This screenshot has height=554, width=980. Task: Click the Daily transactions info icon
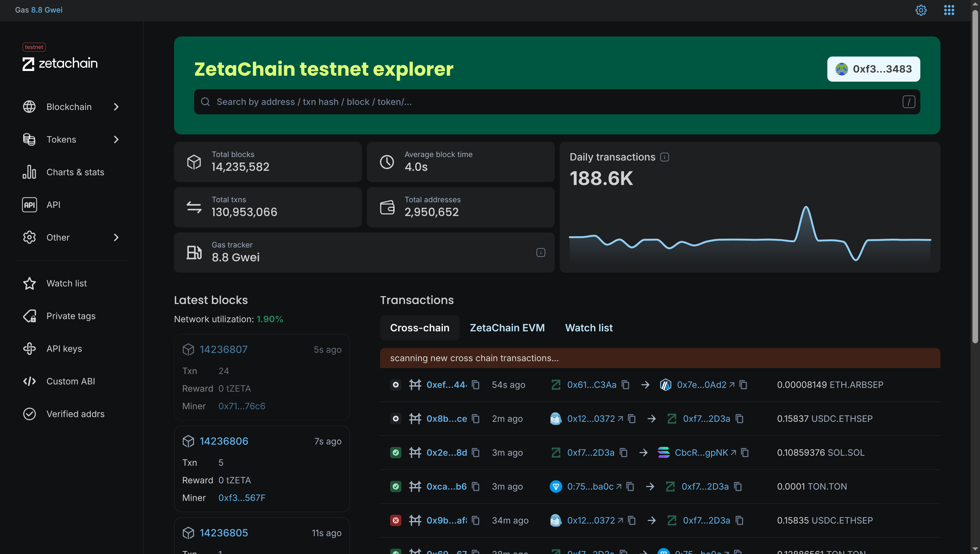[x=665, y=157]
